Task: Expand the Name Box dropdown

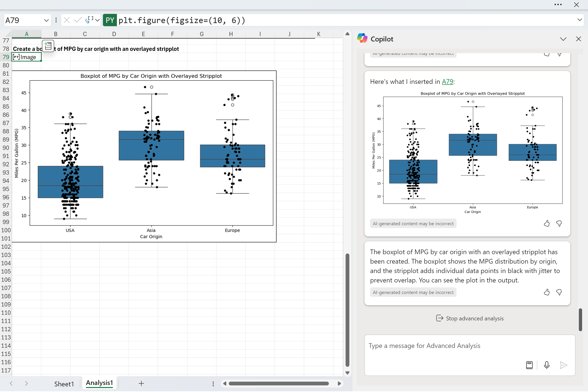Action: coord(46,20)
